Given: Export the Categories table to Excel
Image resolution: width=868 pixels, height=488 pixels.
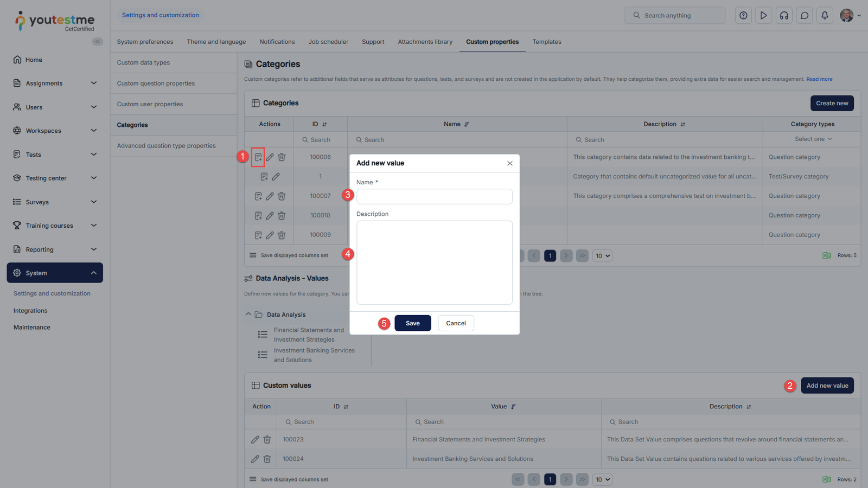Looking at the screenshot, I should (826, 255).
